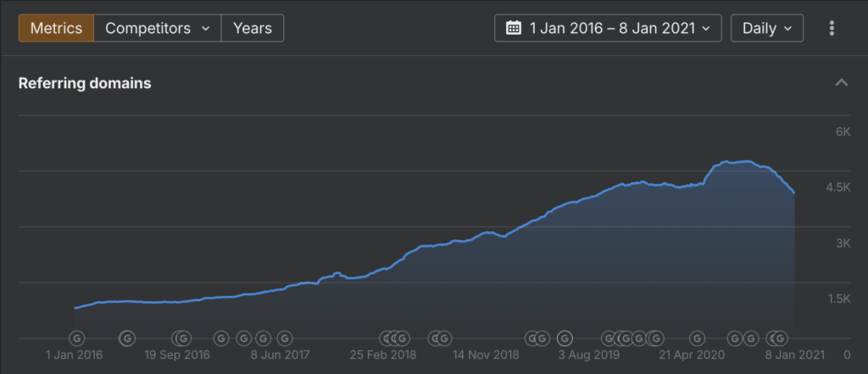868x374 pixels.
Task: Switch to the Years tab
Action: (x=253, y=28)
